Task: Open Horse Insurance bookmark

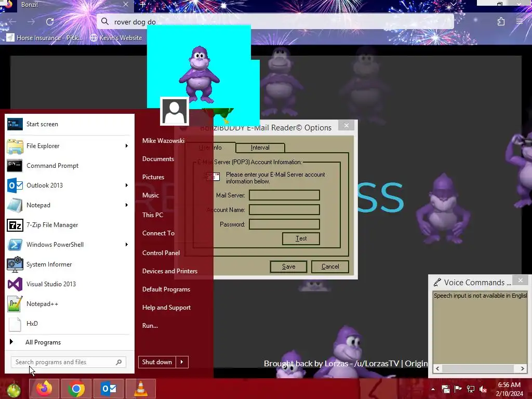Action: point(45,37)
